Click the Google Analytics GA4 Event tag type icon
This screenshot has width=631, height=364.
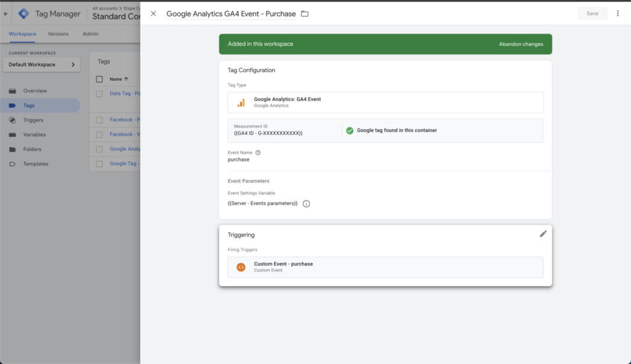pyautogui.click(x=241, y=102)
